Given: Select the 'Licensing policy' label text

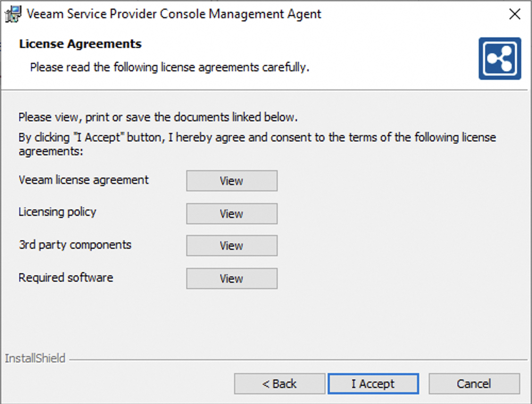Looking at the screenshot, I should (x=57, y=212).
